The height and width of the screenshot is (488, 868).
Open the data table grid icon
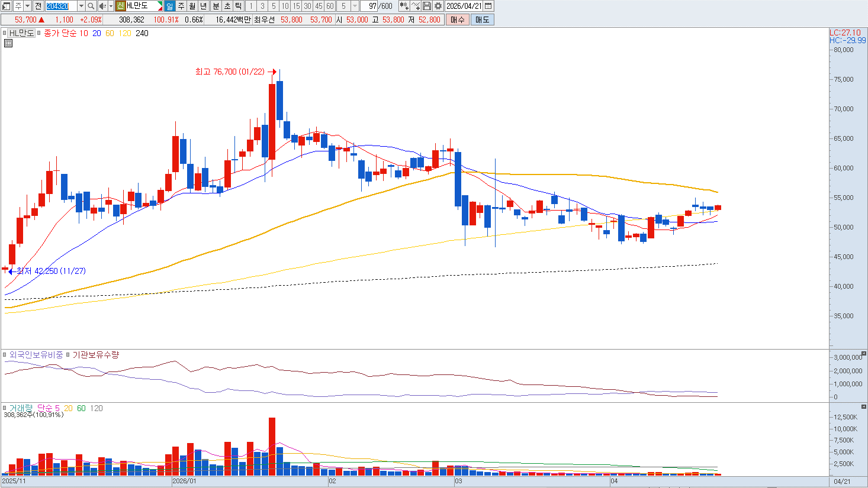click(8, 43)
